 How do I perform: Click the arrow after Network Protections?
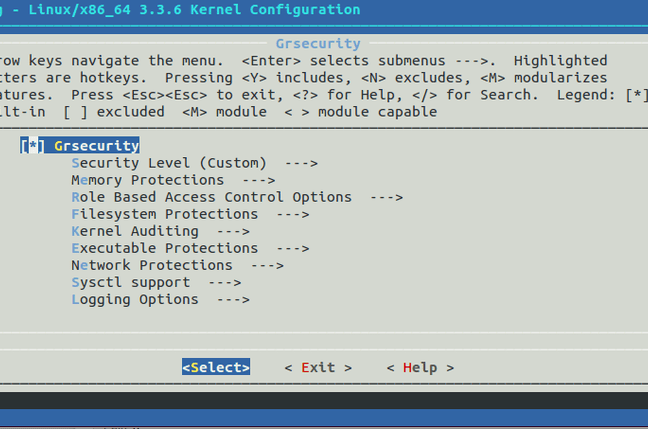coord(267,265)
